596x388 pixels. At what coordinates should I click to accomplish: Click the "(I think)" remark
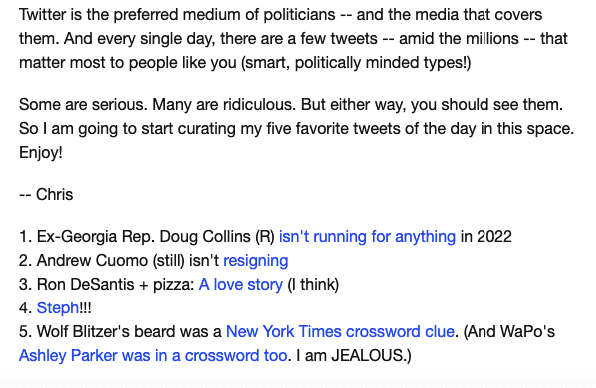coord(313,284)
